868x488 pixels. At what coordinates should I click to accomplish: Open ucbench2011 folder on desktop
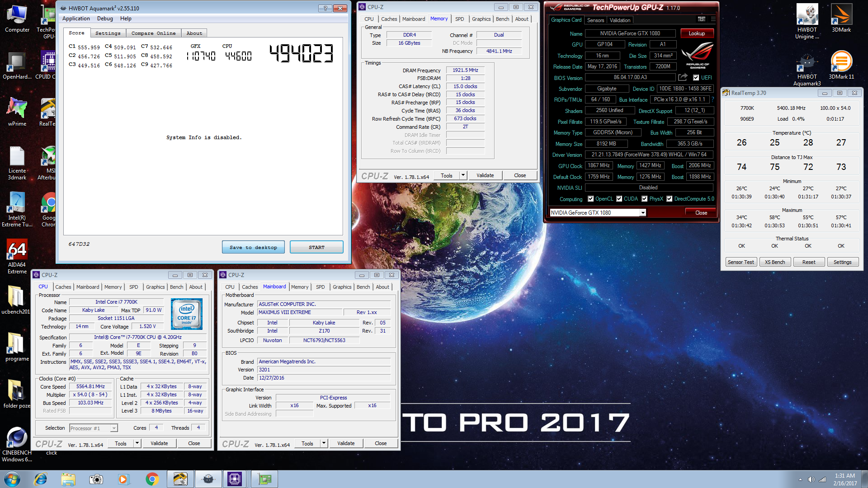point(16,300)
